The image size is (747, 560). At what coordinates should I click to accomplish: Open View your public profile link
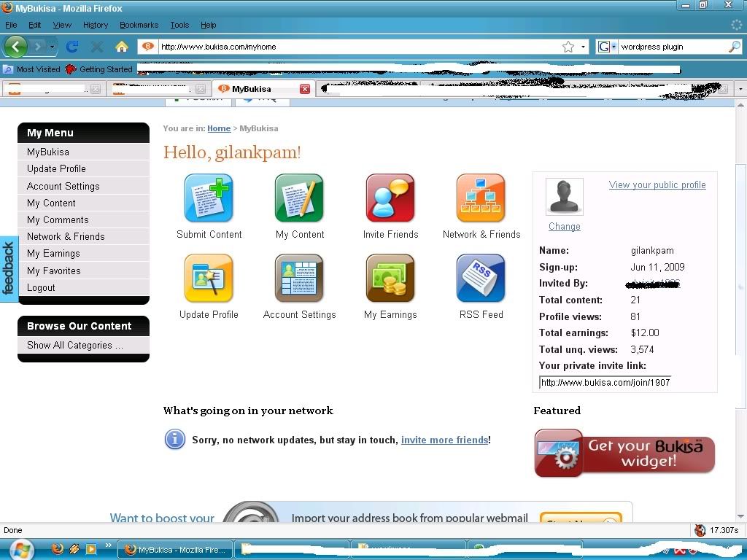click(657, 185)
